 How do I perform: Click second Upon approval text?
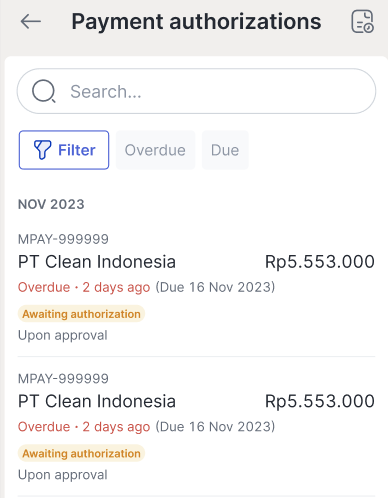point(63,475)
